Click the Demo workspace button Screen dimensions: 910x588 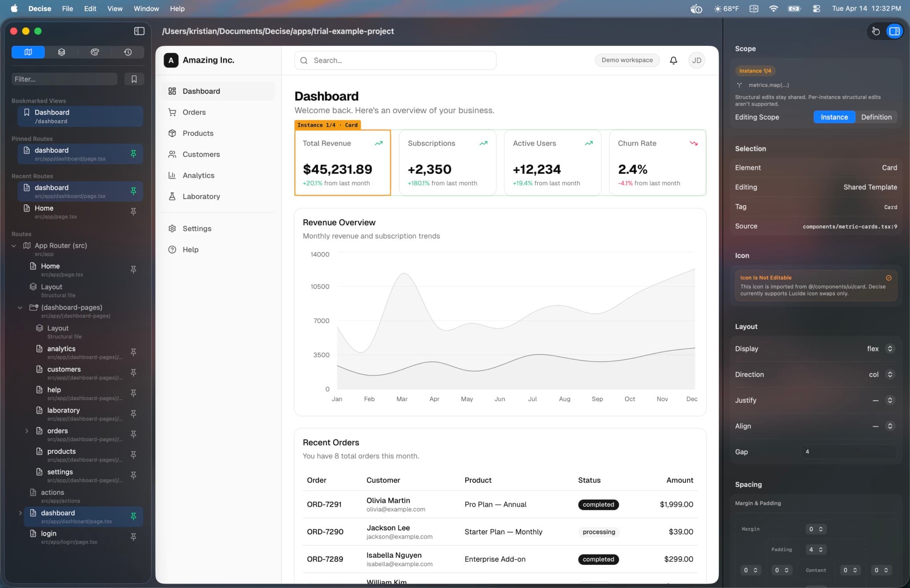tap(627, 60)
